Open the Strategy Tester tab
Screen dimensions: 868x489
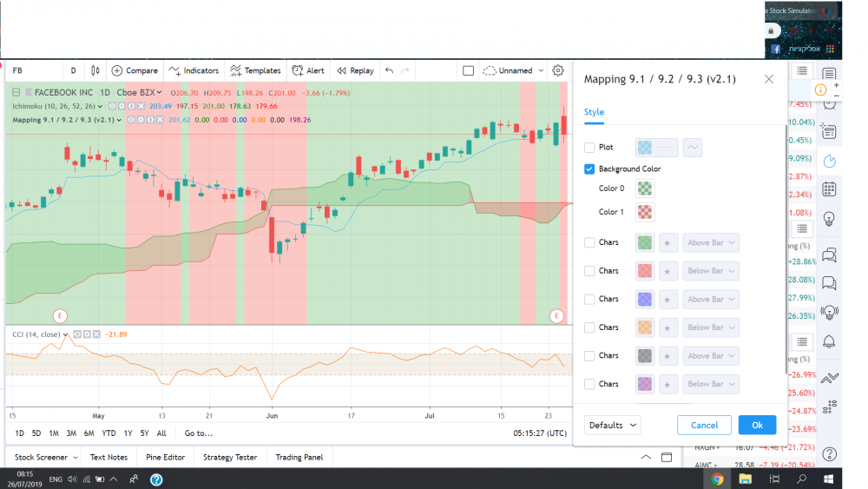pos(230,458)
